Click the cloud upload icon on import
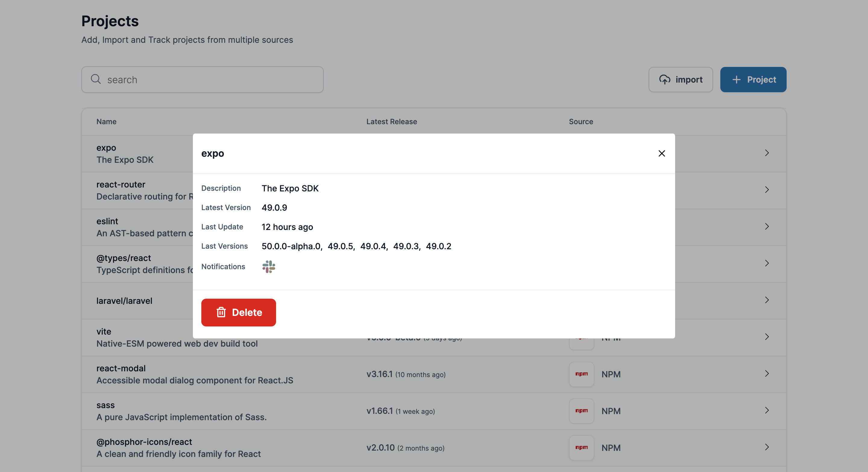 pos(665,80)
